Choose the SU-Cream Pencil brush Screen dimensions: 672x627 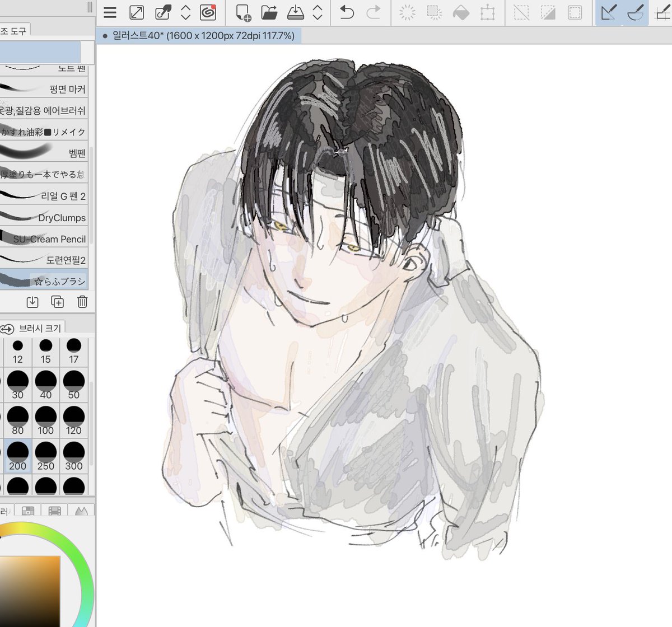44,238
